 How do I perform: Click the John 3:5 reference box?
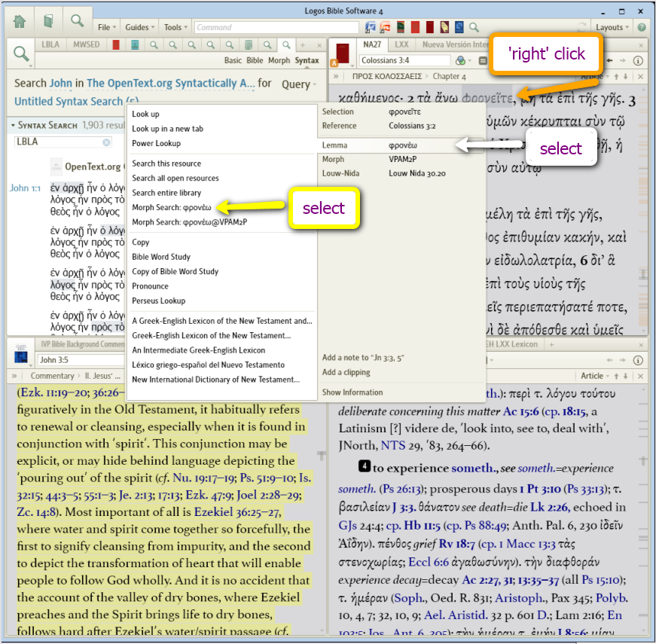81,360
